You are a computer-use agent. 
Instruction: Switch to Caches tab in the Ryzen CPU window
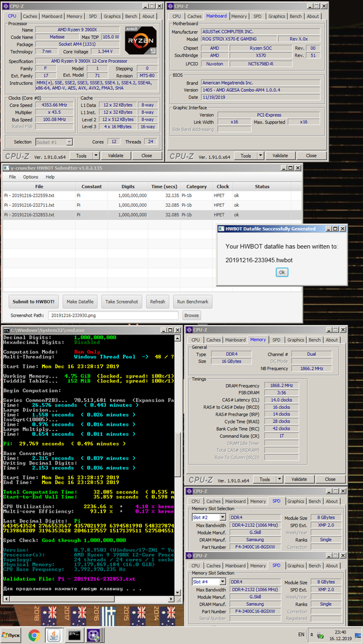tap(30, 17)
